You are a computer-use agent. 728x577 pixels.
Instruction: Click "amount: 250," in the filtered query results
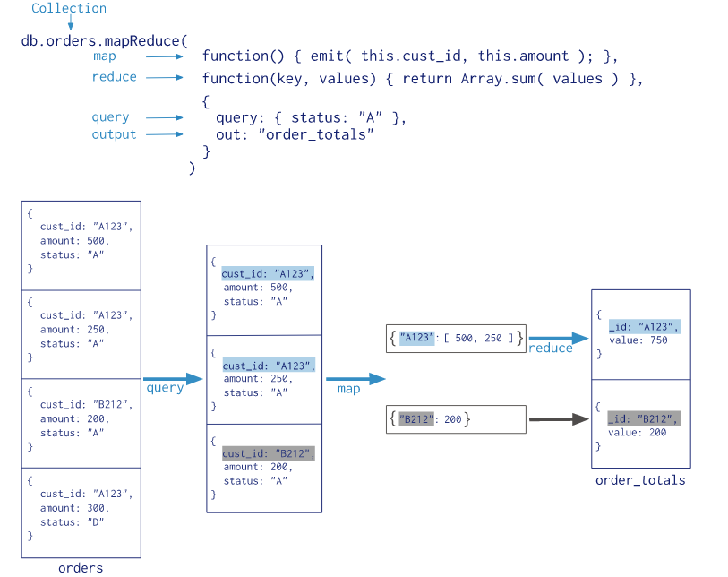258,379
